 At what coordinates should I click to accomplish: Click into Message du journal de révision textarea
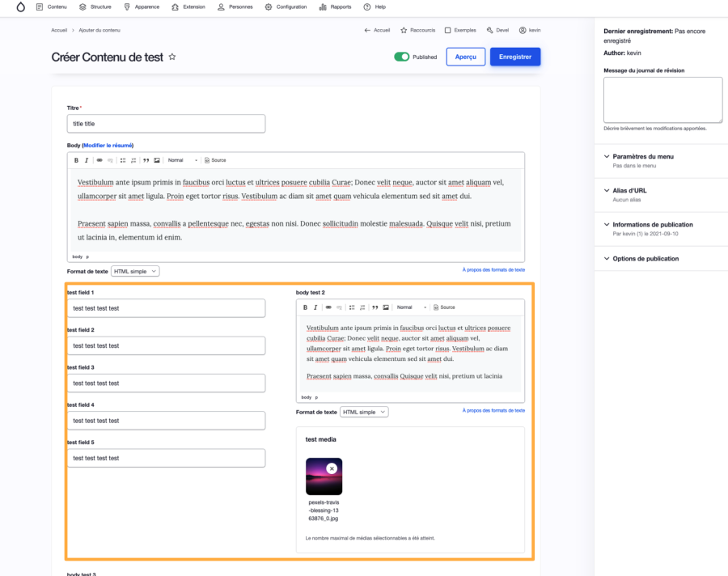click(663, 100)
